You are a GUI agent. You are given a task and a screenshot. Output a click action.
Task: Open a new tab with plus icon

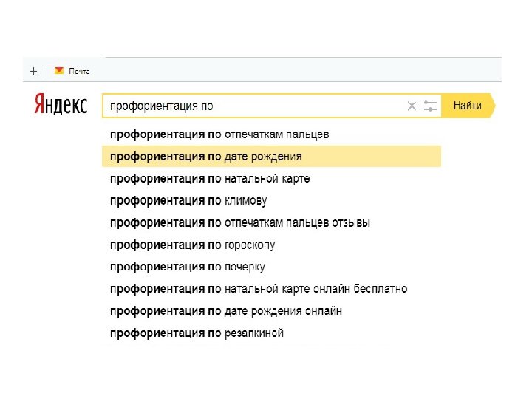(x=33, y=71)
